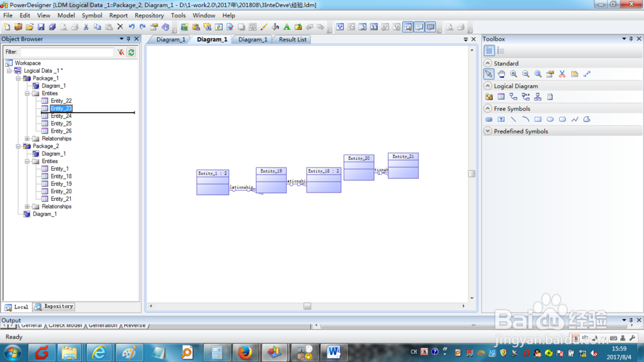The image size is (644, 362).
Task: Open Firefox from the Windows taskbar
Action: [245, 352]
